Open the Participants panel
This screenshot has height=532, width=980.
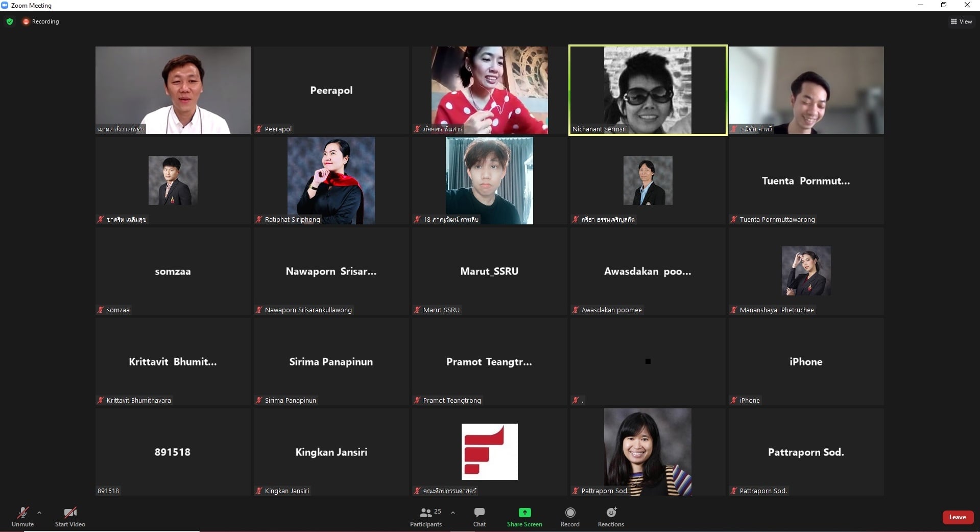coord(426,516)
